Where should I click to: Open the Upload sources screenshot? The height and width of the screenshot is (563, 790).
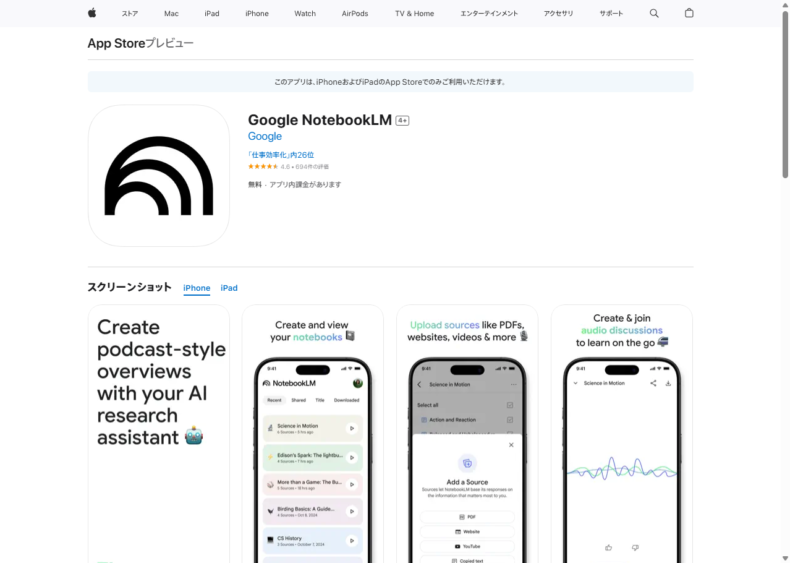(x=468, y=433)
